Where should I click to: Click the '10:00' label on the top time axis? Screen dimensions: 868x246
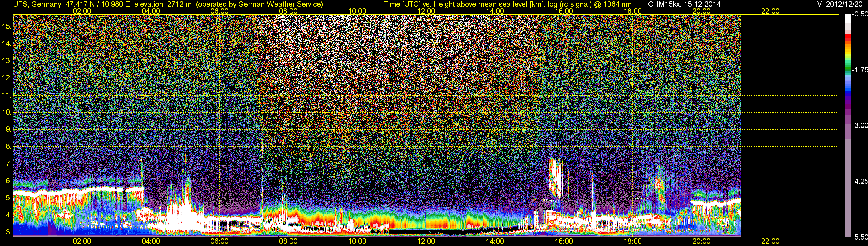(x=357, y=11)
